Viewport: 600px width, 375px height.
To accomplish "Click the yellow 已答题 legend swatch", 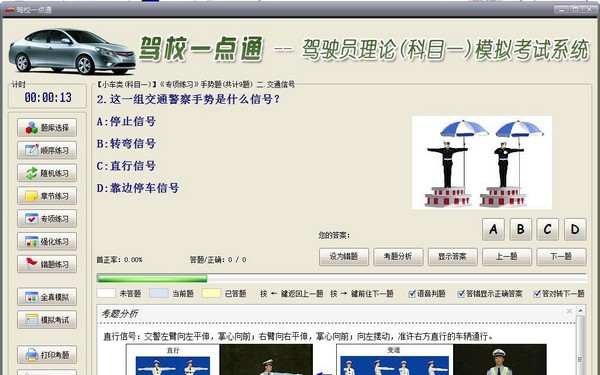I will click(211, 293).
